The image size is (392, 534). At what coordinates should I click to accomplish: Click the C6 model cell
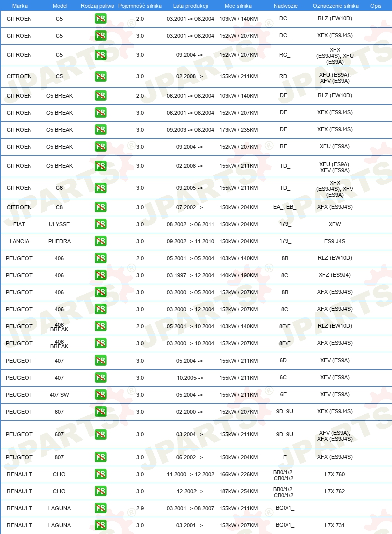[59, 188]
